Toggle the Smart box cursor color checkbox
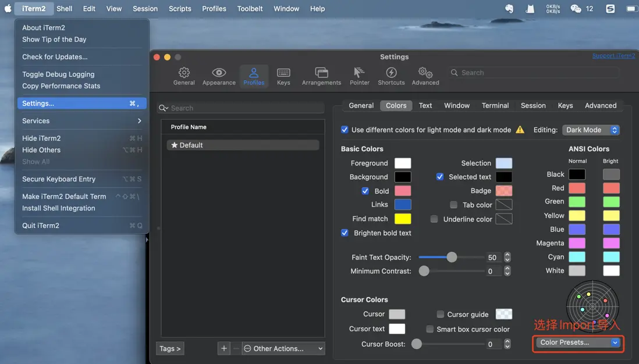639x364 pixels. tap(430, 329)
